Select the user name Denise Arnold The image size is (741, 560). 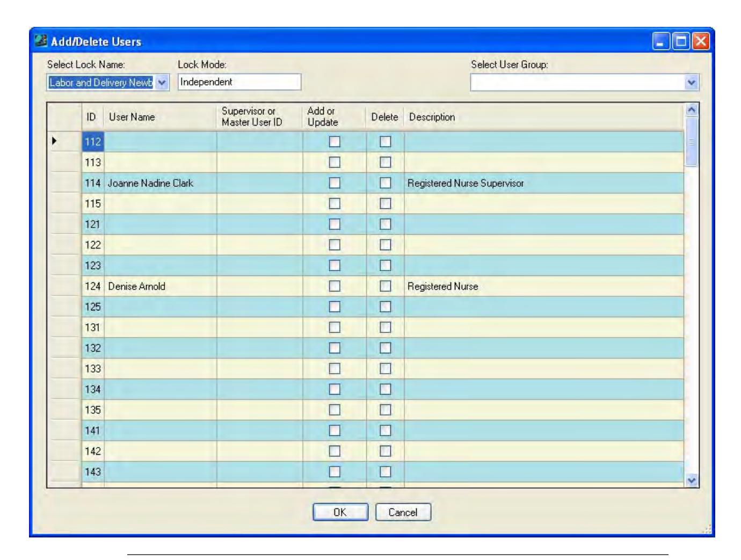[x=137, y=286]
